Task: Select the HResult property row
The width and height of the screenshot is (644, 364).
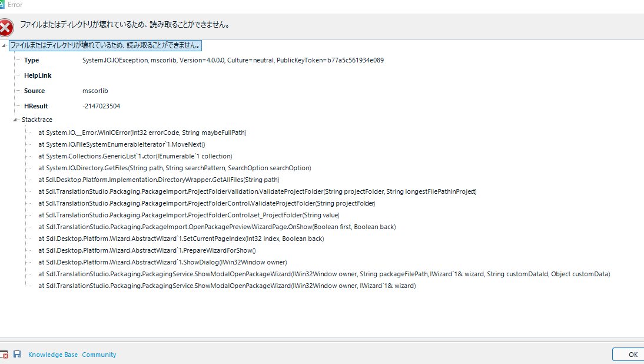Action: pos(35,106)
